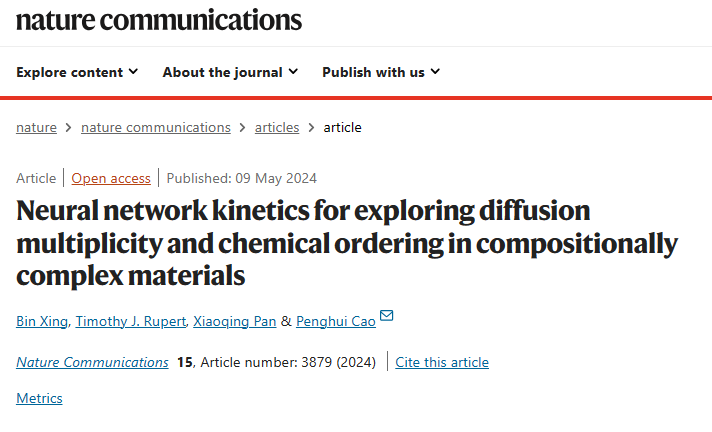Select author Xiaoqing Pan
This screenshot has width=712, height=432.
(235, 322)
